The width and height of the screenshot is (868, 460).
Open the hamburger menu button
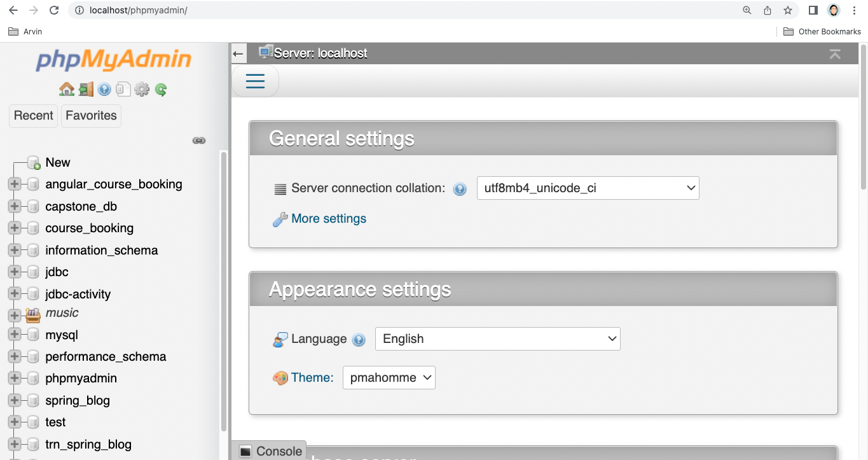click(255, 81)
